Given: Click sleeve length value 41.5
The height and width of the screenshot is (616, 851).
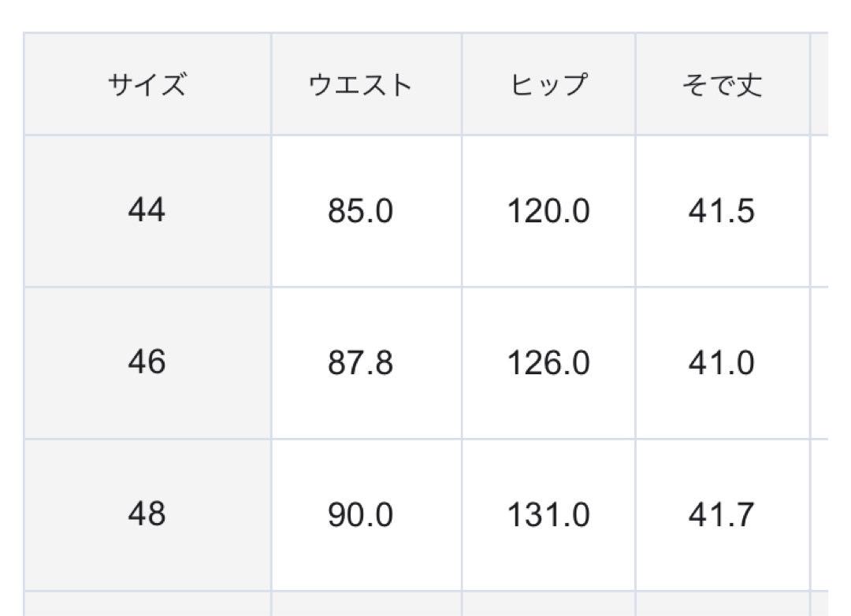Looking at the screenshot, I should point(723,210).
